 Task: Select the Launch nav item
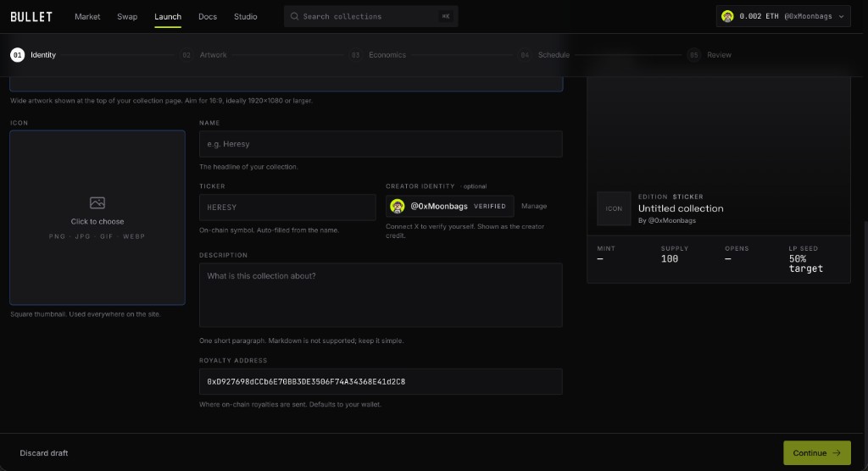[168, 17]
